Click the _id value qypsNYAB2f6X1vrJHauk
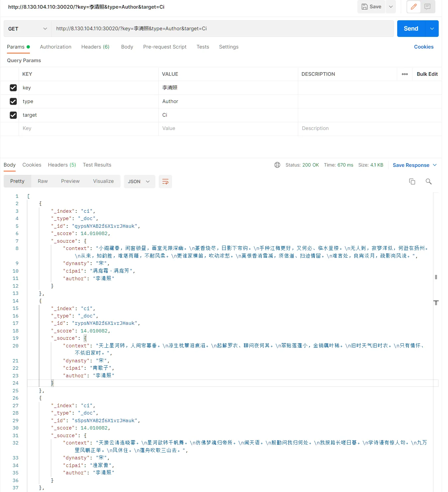 pyautogui.click(x=105, y=226)
